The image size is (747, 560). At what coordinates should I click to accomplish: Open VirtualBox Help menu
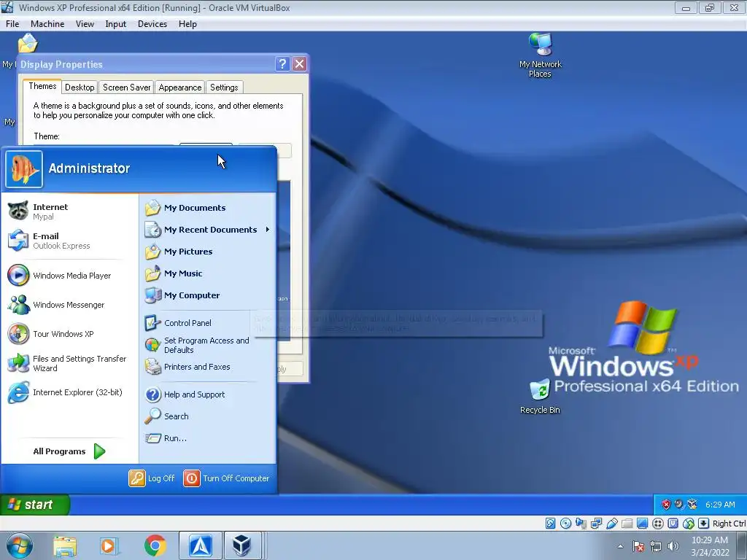187,24
